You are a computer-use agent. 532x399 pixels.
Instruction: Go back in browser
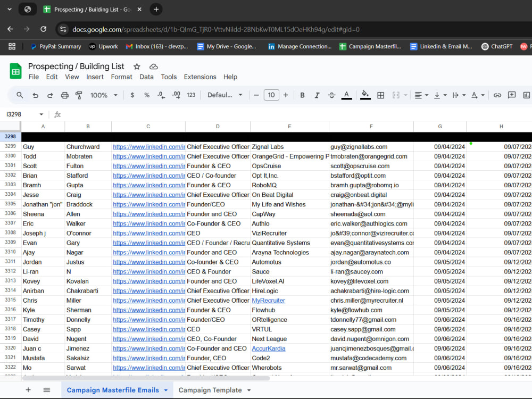click(x=10, y=29)
